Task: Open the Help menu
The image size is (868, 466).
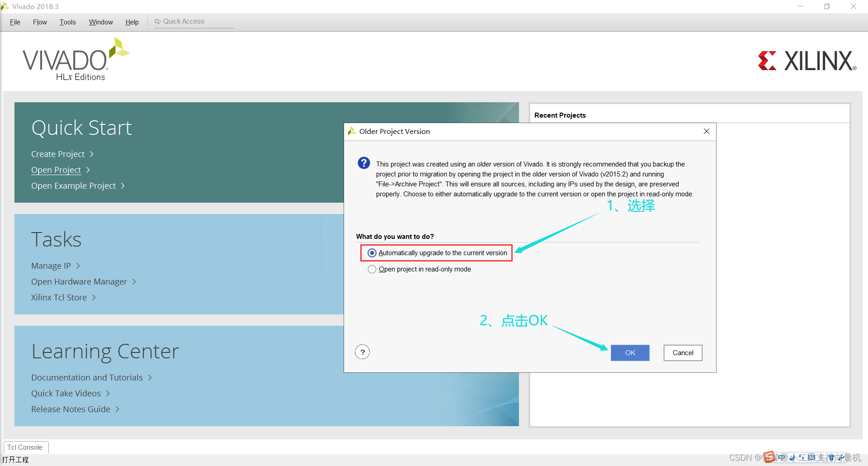Action: [132, 22]
